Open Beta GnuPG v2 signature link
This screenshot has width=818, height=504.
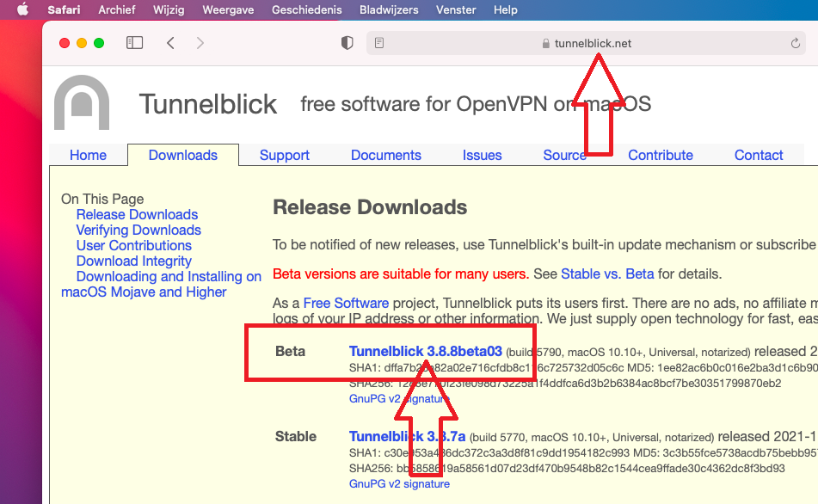pos(399,398)
